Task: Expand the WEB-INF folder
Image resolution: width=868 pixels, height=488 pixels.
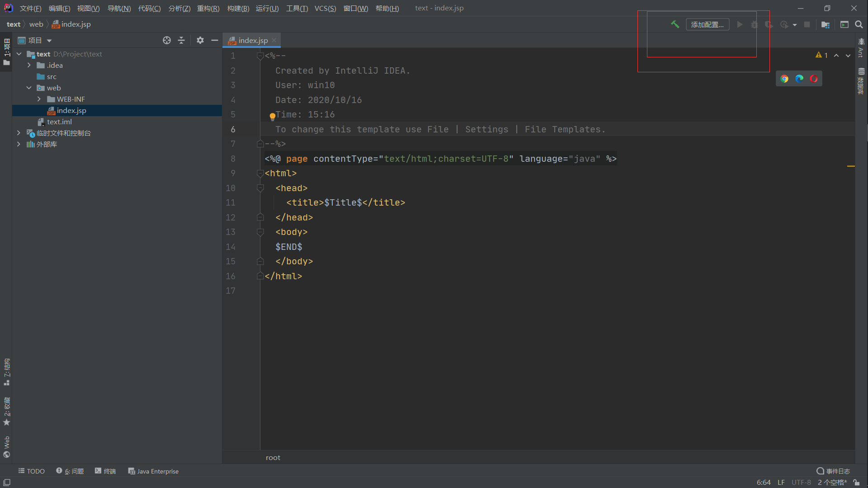Action: click(x=39, y=99)
